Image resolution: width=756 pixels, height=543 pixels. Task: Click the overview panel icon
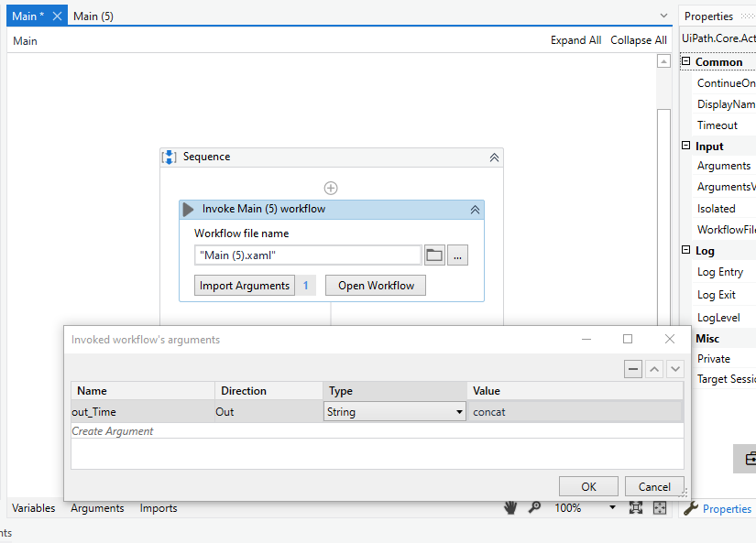click(660, 508)
